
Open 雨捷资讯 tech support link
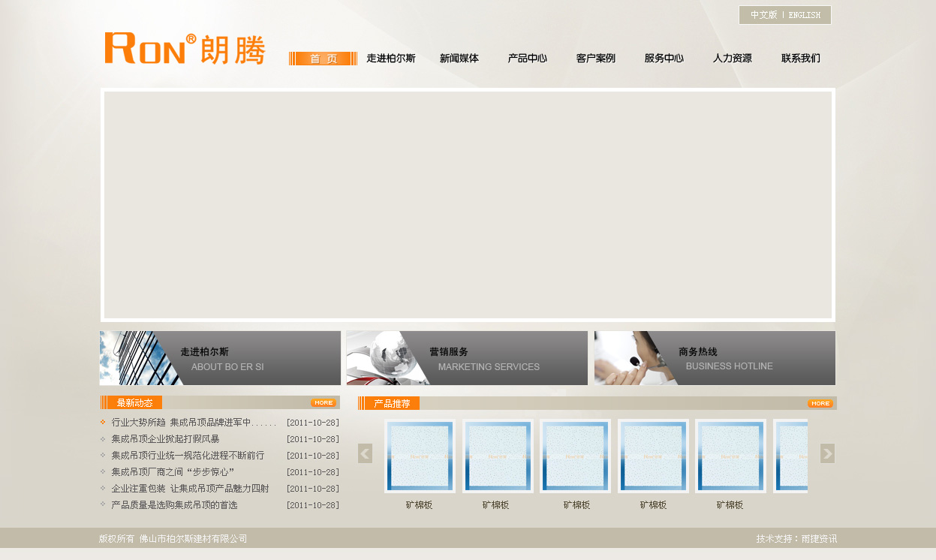pos(819,539)
